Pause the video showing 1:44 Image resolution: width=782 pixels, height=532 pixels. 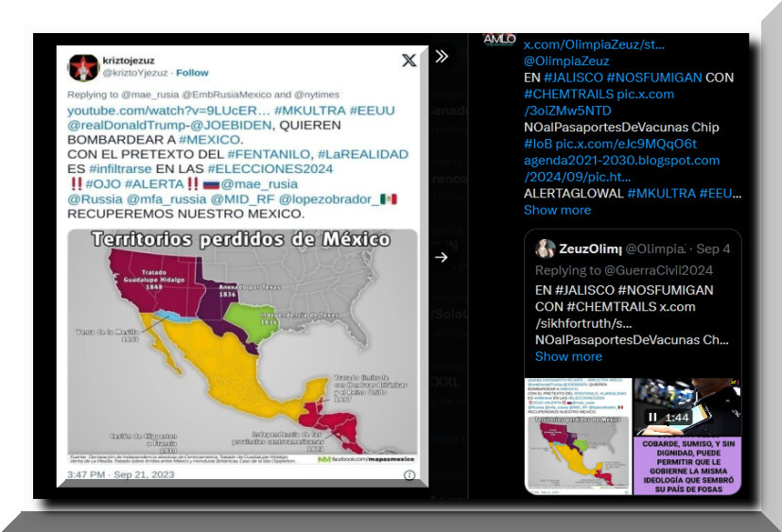pyautogui.click(x=652, y=417)
